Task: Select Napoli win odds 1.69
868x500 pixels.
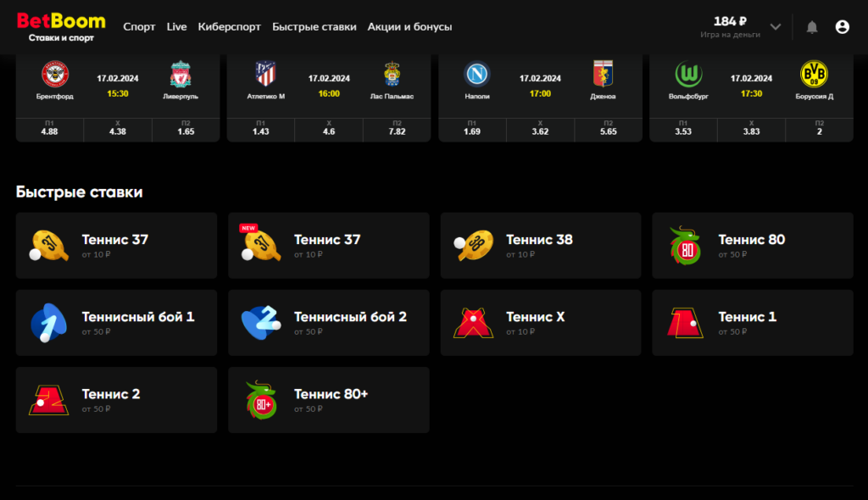Action: coord(472,130)
